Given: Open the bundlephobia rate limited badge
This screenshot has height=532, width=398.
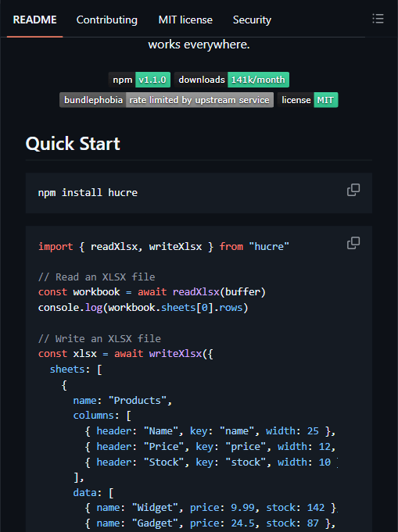Looking at the screenshot, I should pyautogui.click(x=167, y=100).
